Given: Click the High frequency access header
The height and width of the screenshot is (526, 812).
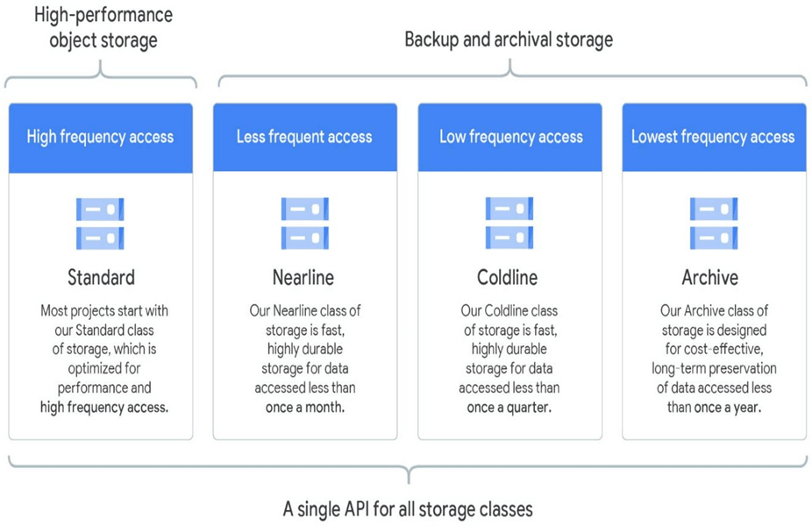Looking at the screenshot, I should tap(100, 137).
